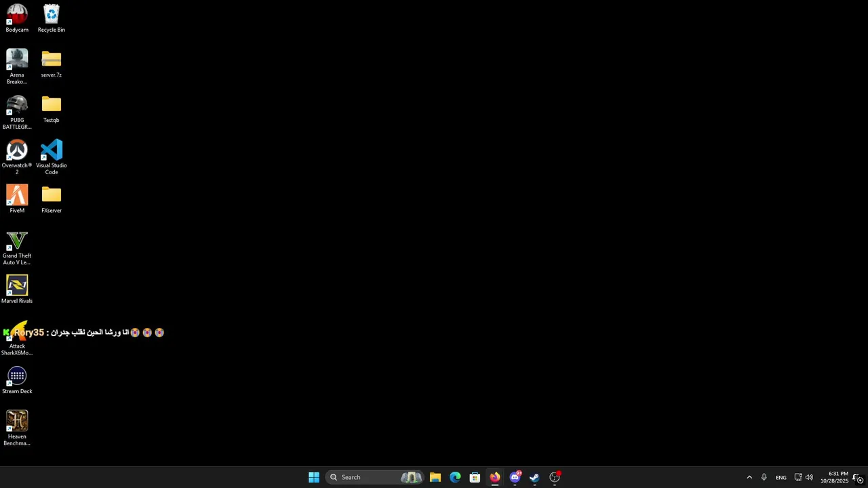The width and height of the screenshot is (868, 488).
Task: Select the Bodycam desktop shortcut
Action: 17,18
